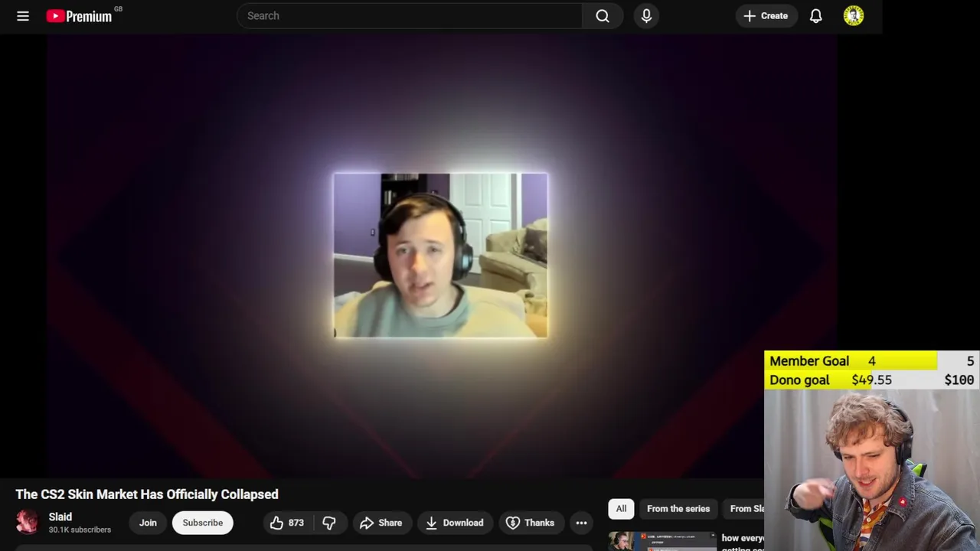
Task: Open the more actions three-dot menu
Action: (582, 523)
